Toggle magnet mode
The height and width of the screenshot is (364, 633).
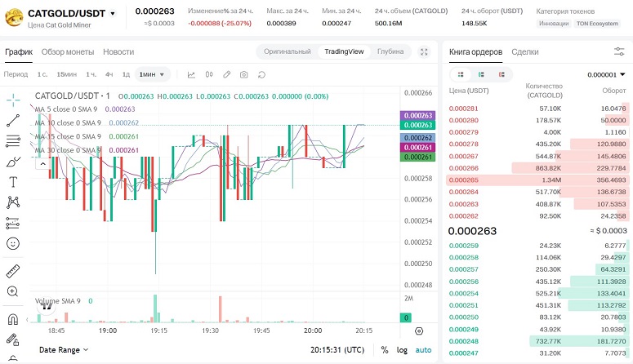click(13, 320)
